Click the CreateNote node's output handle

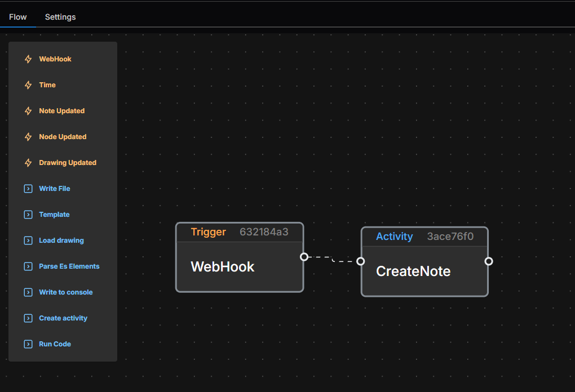[x=488, y=261]
